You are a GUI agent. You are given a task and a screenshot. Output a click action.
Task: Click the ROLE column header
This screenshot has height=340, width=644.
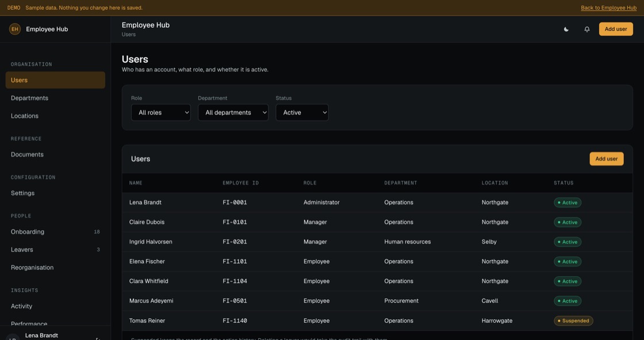click(x=310, y=183)
